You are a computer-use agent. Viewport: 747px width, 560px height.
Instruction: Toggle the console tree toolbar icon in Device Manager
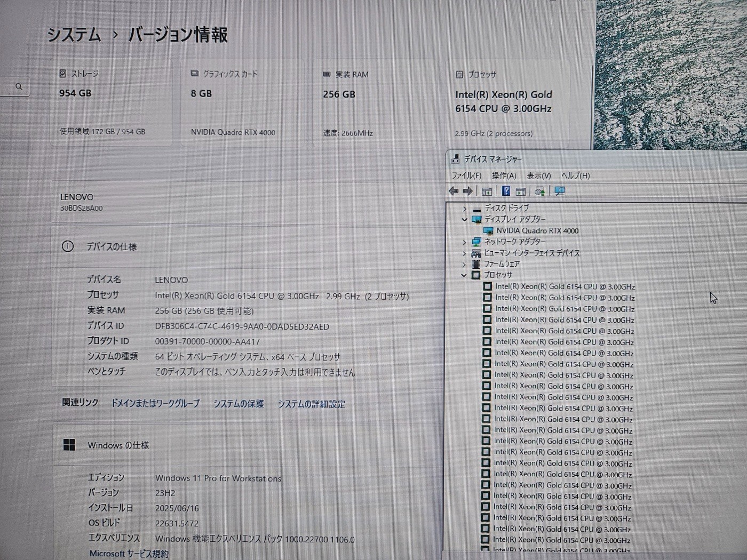click(x=487, y=191)
